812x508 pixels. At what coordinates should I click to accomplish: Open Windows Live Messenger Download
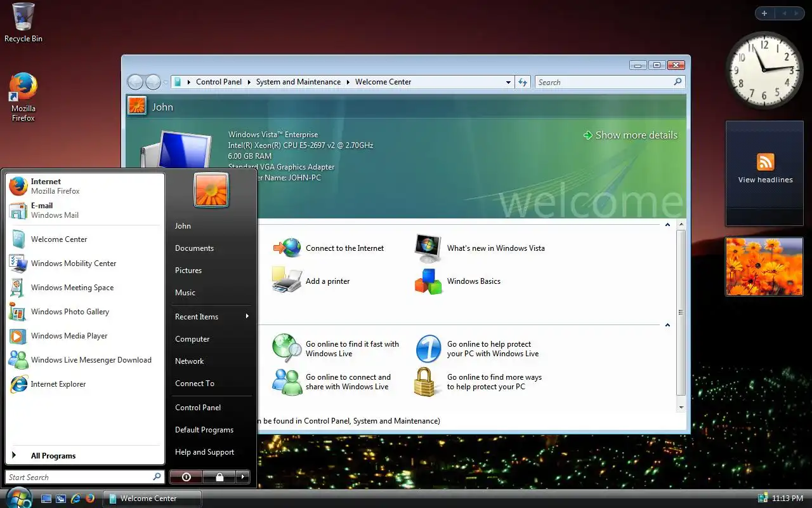(84, 360)
